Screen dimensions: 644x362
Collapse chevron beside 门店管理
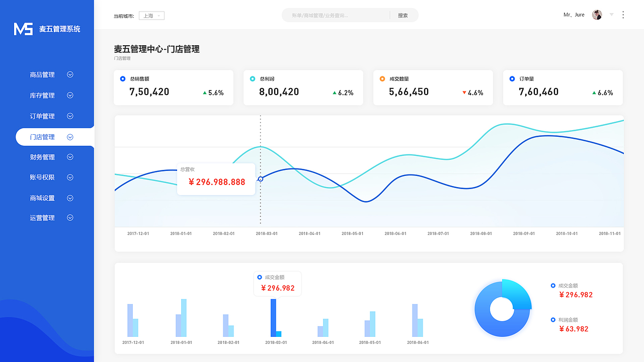pyautogui.click(x=70, y=137)
